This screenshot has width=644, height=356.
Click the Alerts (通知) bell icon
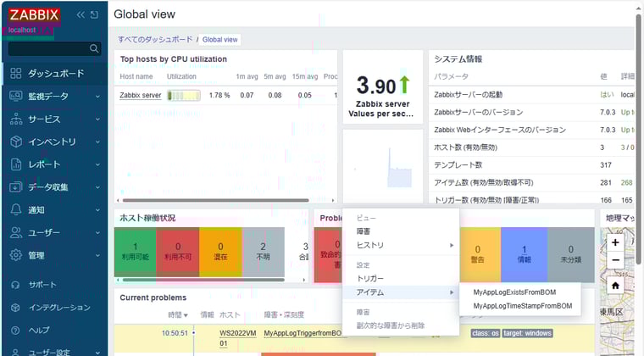pos(15,210)
